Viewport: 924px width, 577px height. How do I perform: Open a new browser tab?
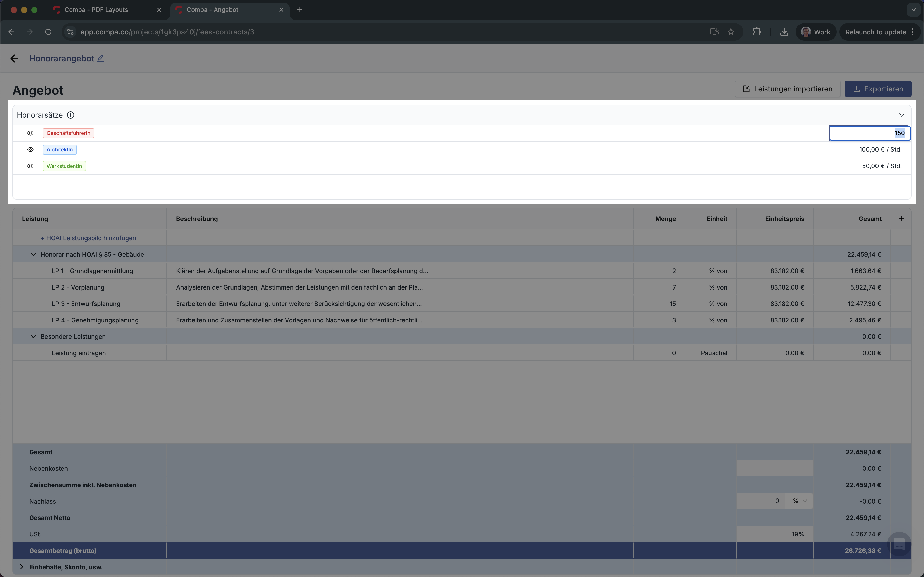[x=300, y=10]
